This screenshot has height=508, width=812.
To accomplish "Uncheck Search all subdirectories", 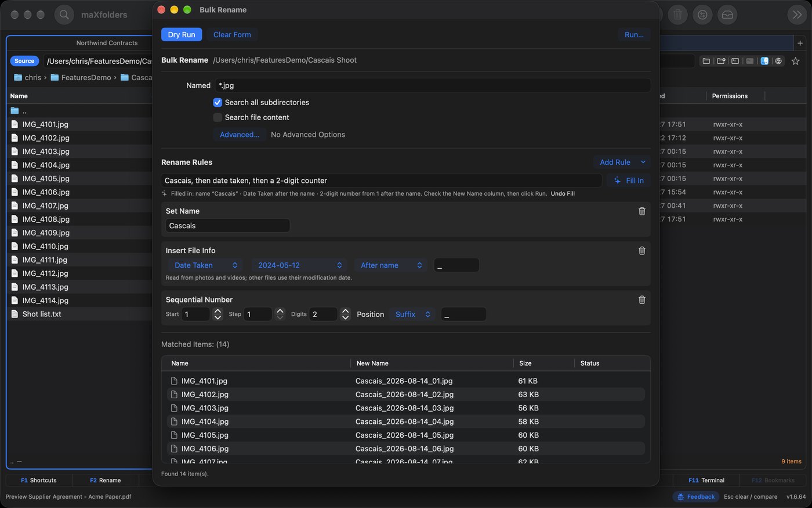I will 217,102.
